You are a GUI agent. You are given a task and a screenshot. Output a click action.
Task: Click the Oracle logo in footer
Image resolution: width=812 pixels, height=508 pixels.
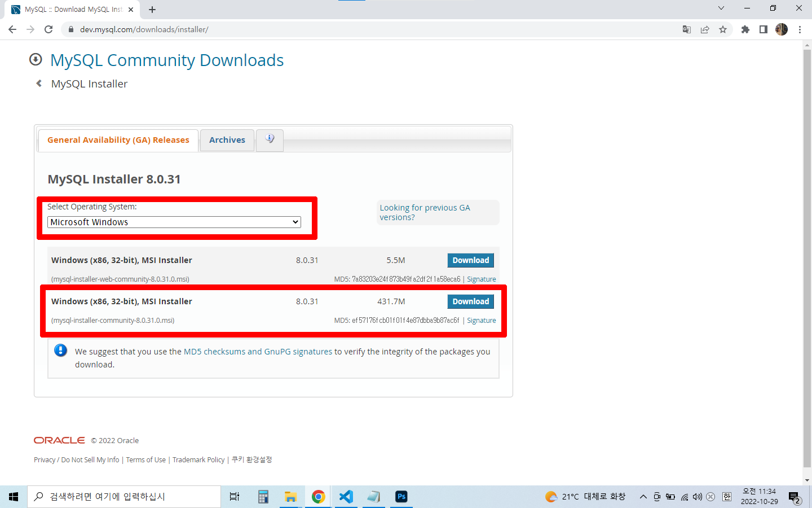pos(59,440)
